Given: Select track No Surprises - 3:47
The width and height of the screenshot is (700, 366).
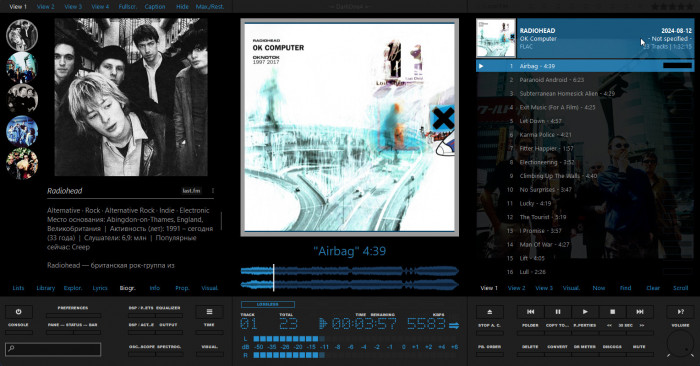Looking at the screenshot, I should click(585, 190).
